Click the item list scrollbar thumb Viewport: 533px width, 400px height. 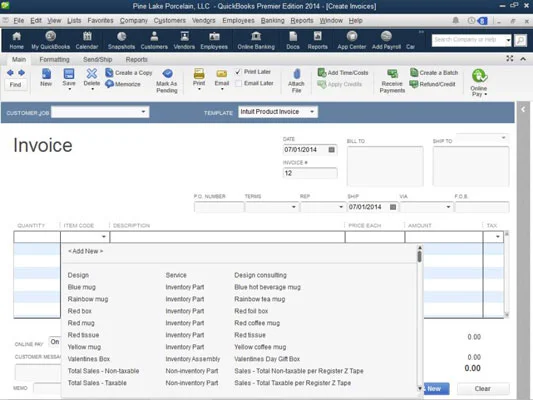click(x=419, y=256)
